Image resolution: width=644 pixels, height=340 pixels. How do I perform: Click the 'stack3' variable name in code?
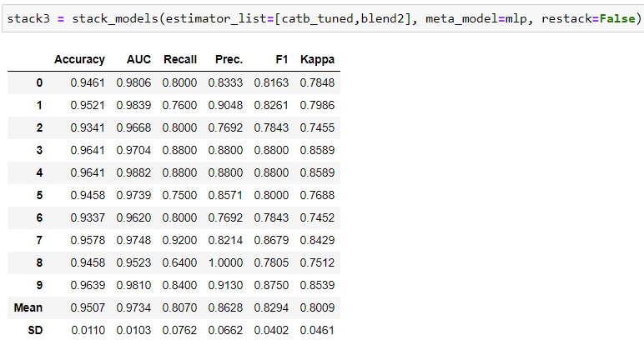point(25,18)
